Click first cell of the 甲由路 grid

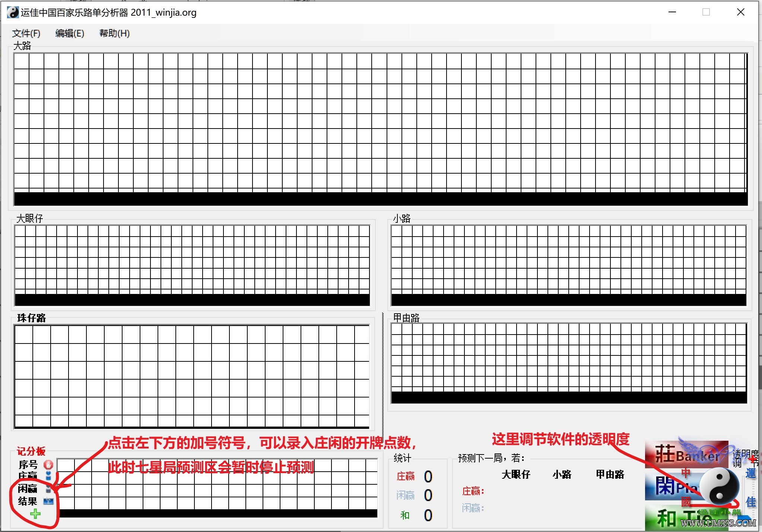coord(397,329)
